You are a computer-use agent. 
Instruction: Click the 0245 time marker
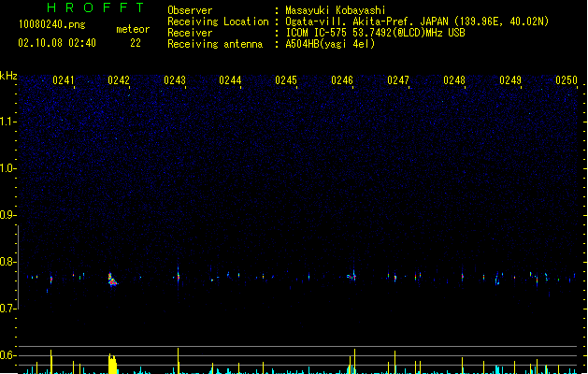coord(286,80)
